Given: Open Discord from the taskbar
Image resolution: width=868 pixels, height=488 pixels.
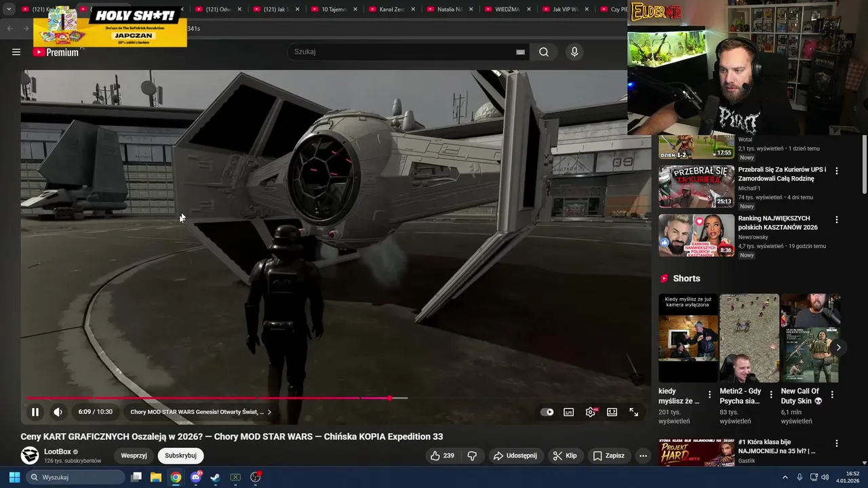Looking at the screenshot, I should 196,477.
